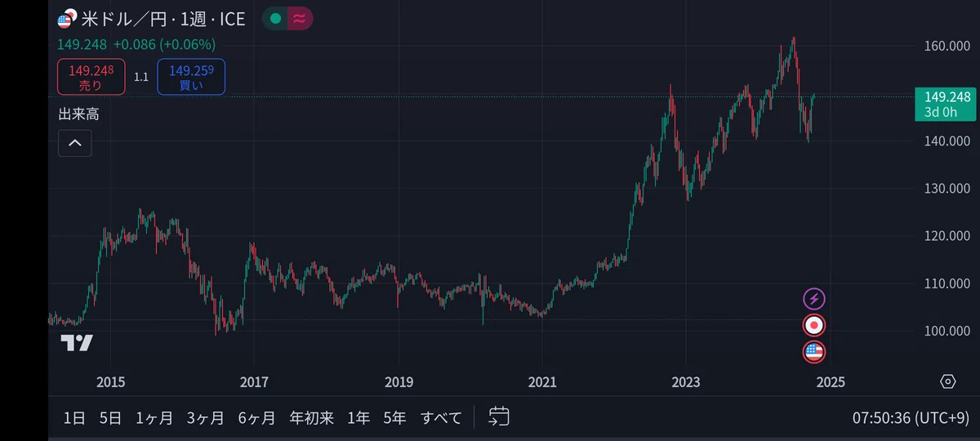This screenshot has height=441, width=980.
Task: Select the 年初来 year-to-date range
Action: [312, 418]
